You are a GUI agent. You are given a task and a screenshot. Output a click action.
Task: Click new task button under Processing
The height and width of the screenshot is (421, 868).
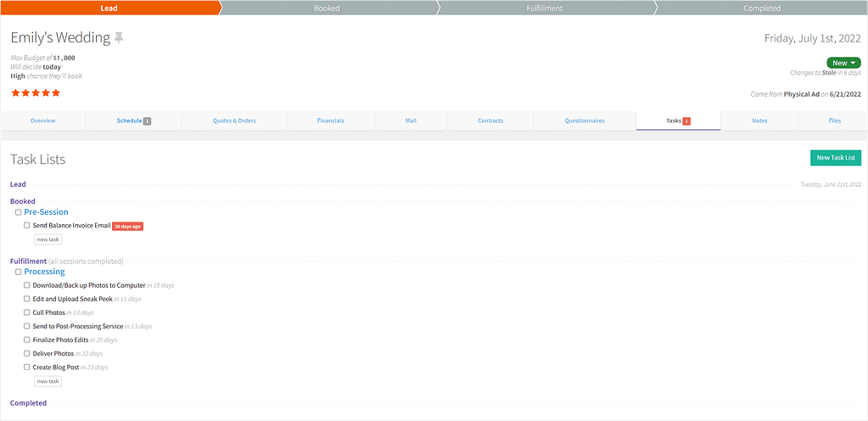[x=48, y=382]
